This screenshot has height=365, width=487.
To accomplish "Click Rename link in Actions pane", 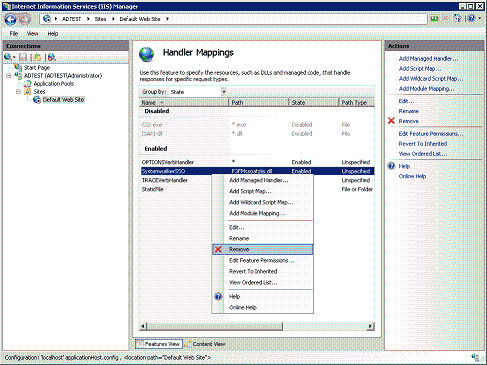I will tap(409, 111).
